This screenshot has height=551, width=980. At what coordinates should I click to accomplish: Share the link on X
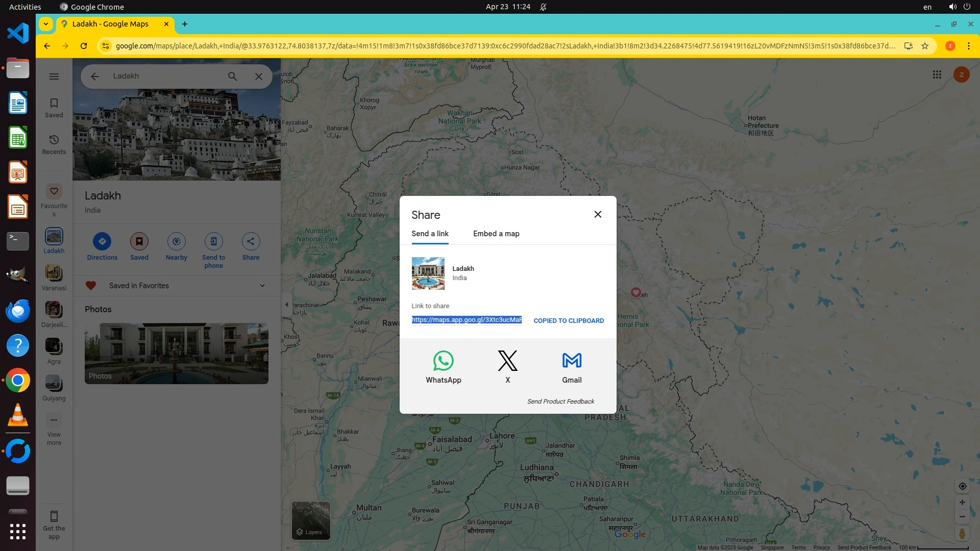coord(507,361)
